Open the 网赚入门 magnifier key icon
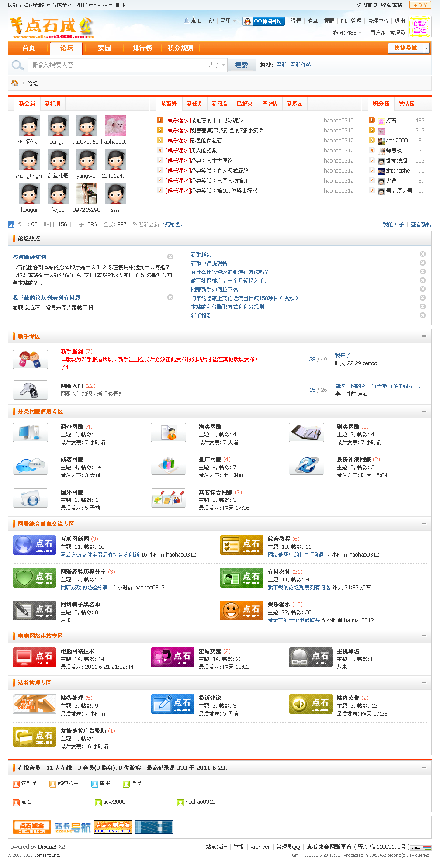Viewport: 440px width, 868px height. click(30, 390)
